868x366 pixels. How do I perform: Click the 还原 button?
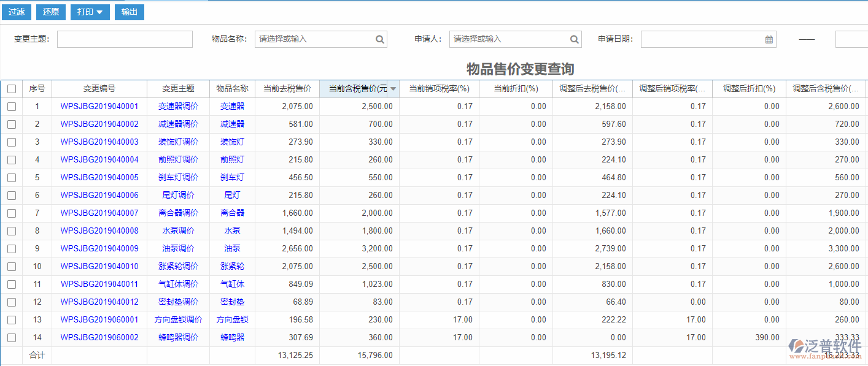50,12
